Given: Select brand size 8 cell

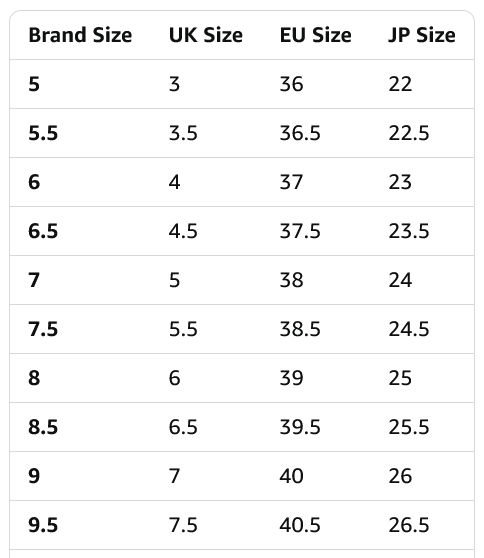Looking at the screenshot, I should pyautogui.click(x=34, y=378).
